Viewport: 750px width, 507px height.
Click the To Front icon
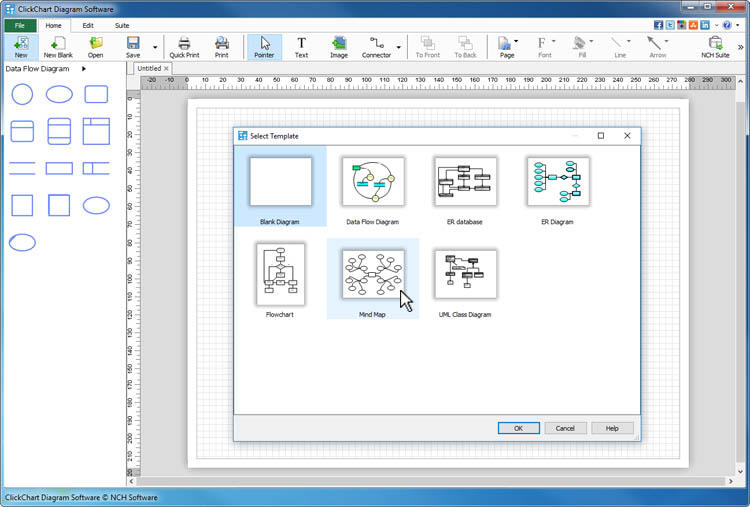pyautogui.click(x=428, y=47)
